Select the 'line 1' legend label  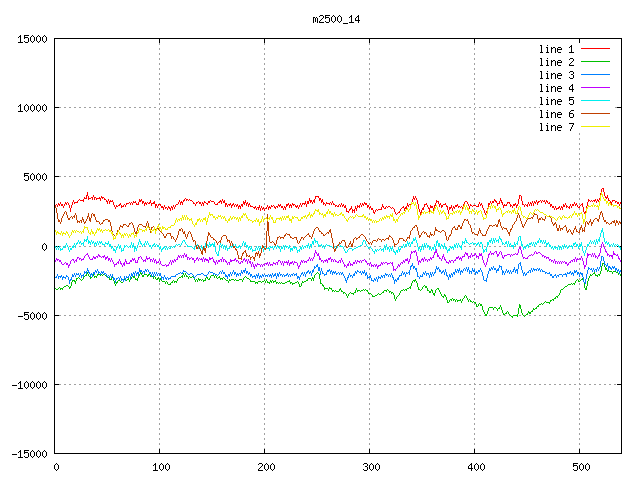click(x=557, y=49)
